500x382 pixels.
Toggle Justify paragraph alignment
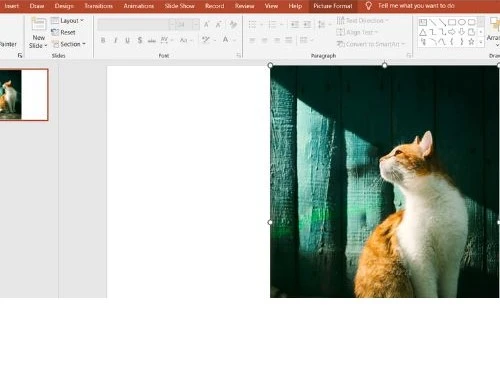click(x=289, y=40)
